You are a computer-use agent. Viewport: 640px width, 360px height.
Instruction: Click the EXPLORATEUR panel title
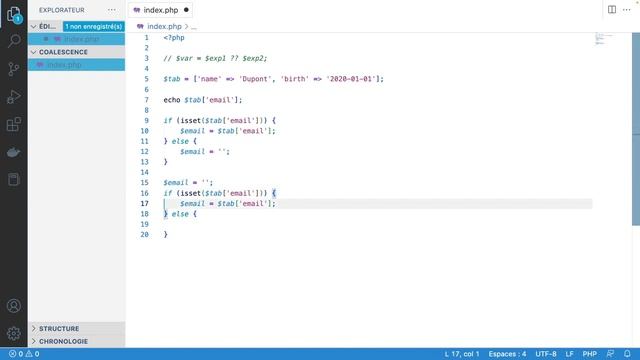coord(62,10)
